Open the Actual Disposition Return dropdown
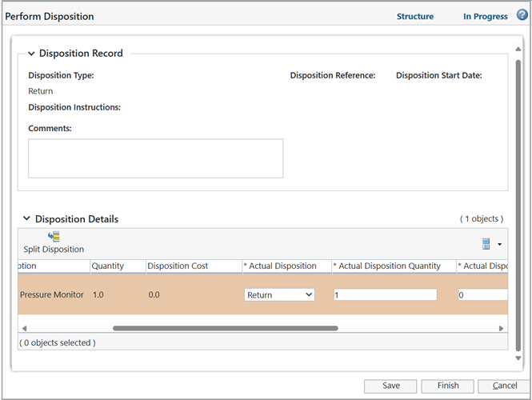Screen dimensions: 532x400 tap(279, 295)
